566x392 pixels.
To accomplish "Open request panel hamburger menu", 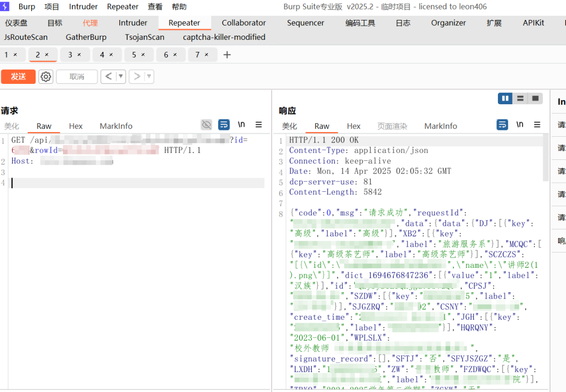I will pyautogui.click(x=258, y=125).
